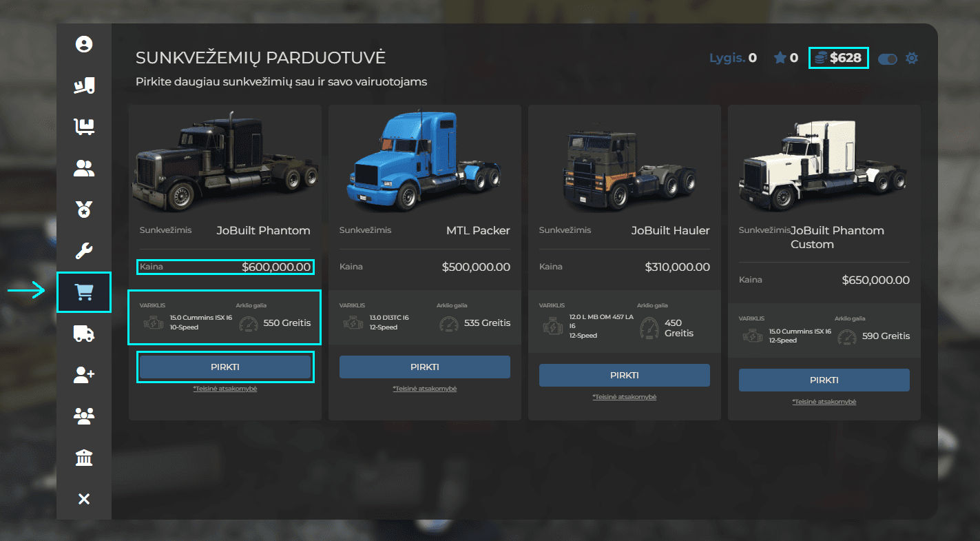Click the JoBuilt Phantom name
The image size is (980, 541).
pos(263,230)
